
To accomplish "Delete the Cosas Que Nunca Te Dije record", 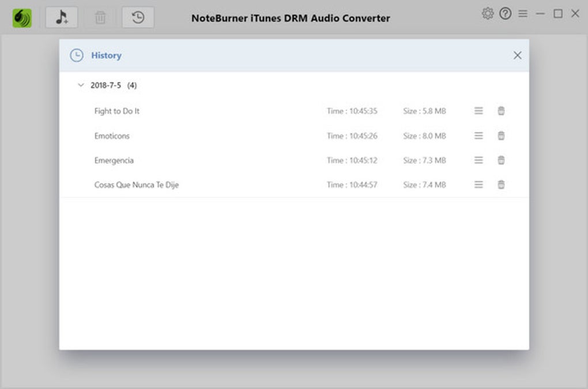I will tap(501, 185).
